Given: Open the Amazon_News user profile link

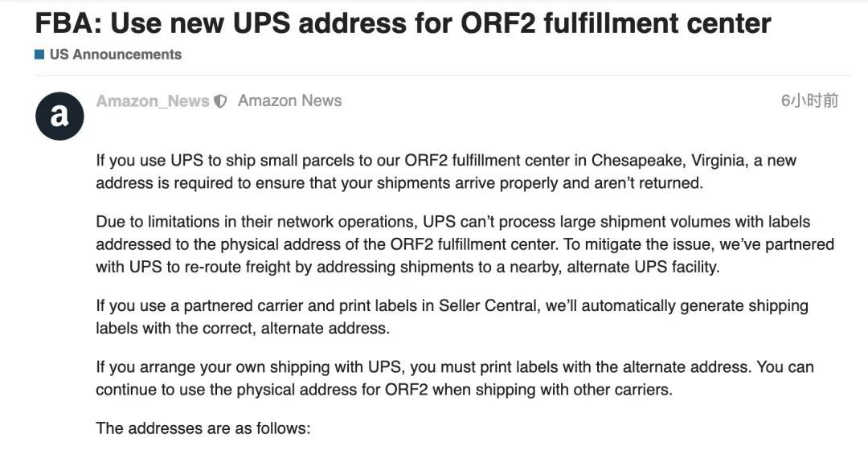Looking at the screenshot, I should (x=152, y=101).
